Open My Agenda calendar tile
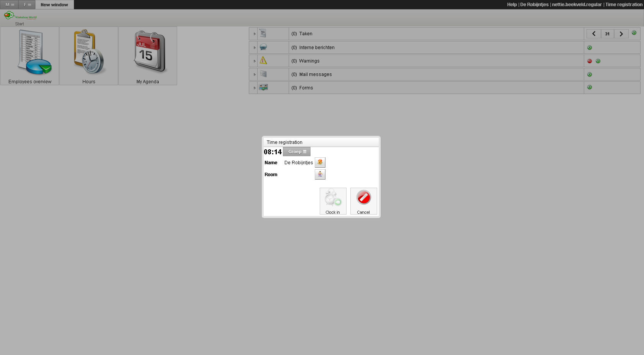This screenshot has height=355, width=644. [148, 56]
